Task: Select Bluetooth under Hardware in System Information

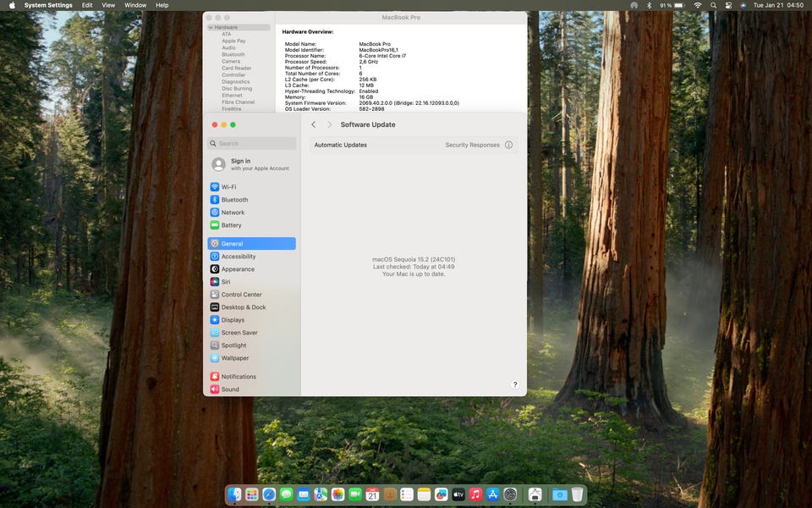Action: (x=233, y=54)
